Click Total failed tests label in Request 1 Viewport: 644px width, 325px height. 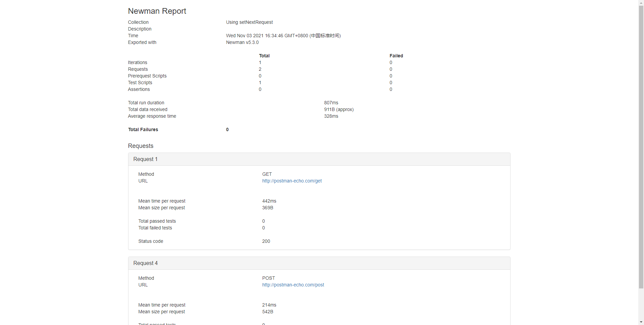pyautogui.click(x=155, y=228)
